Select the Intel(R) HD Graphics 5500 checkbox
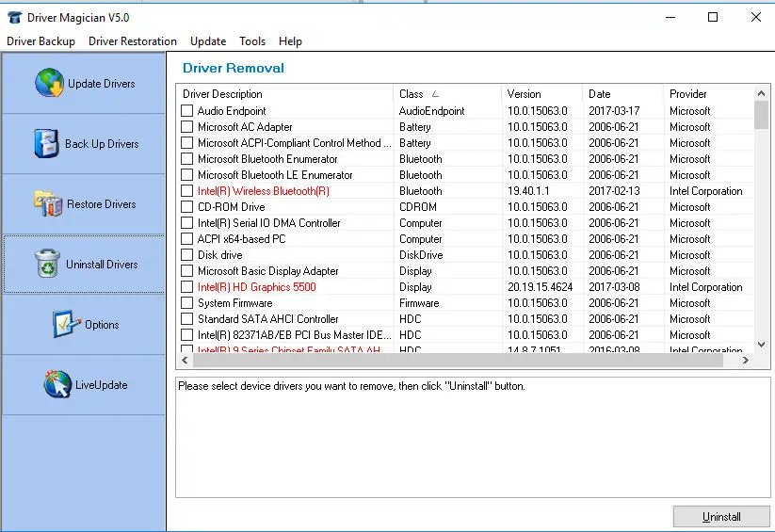 [x=186, y=287]
